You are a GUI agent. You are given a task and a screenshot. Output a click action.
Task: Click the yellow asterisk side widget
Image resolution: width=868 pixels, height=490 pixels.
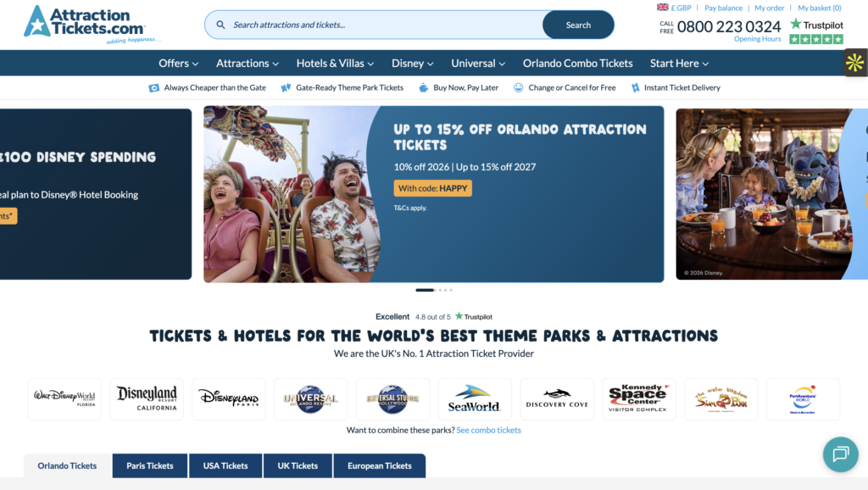pos(855,63)
